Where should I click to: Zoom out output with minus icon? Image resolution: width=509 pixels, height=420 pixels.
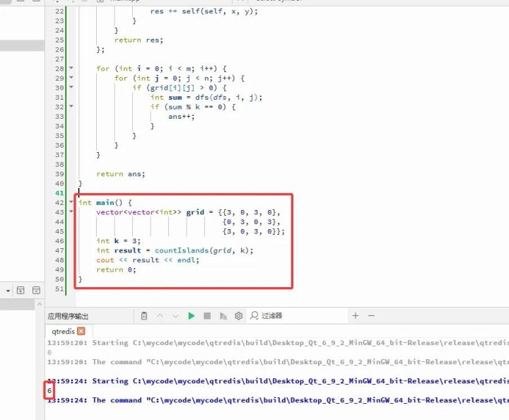click(371, 316)
